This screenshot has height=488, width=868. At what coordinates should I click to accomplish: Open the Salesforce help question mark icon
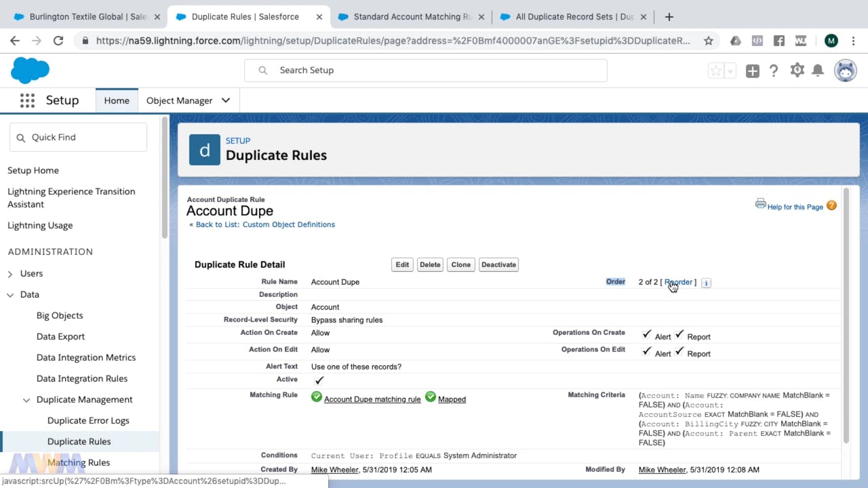click(774, 70)
